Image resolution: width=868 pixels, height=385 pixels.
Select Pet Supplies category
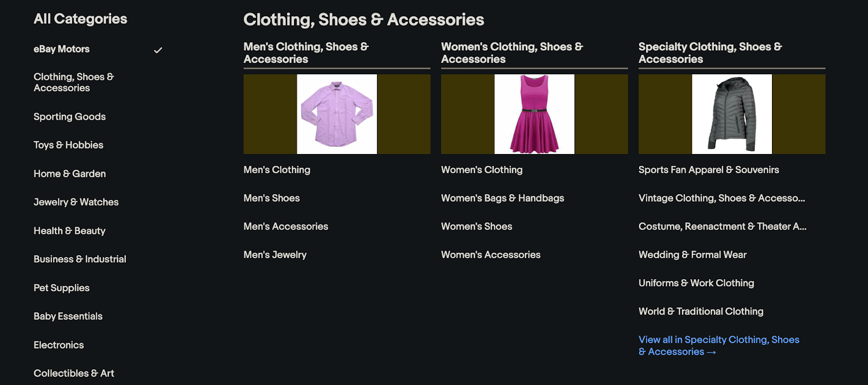pyautogui.click(x=61, y=288)
